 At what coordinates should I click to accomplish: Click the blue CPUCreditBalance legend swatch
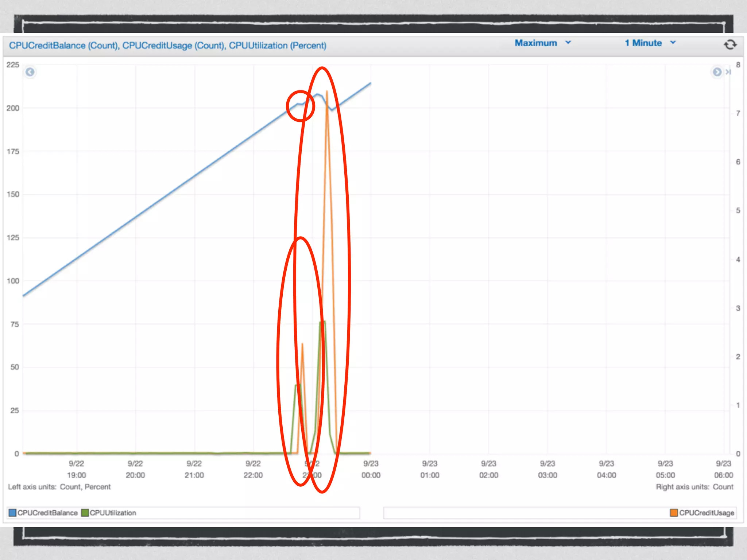coord(12,513)
